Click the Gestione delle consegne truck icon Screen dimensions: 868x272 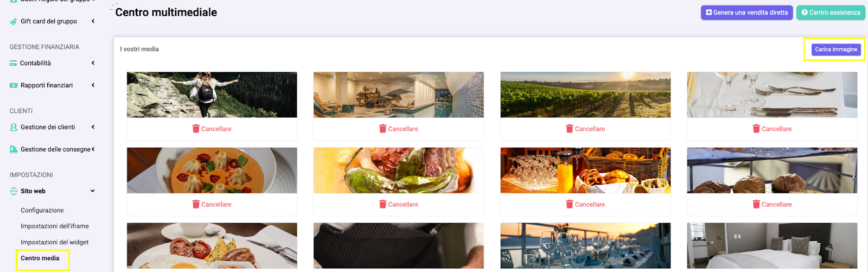(14, 149)
